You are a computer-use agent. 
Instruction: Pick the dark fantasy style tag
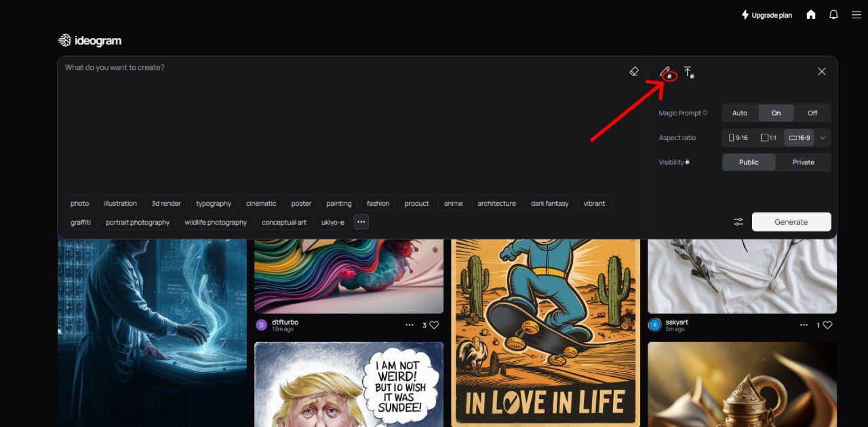tap(550, 204)
